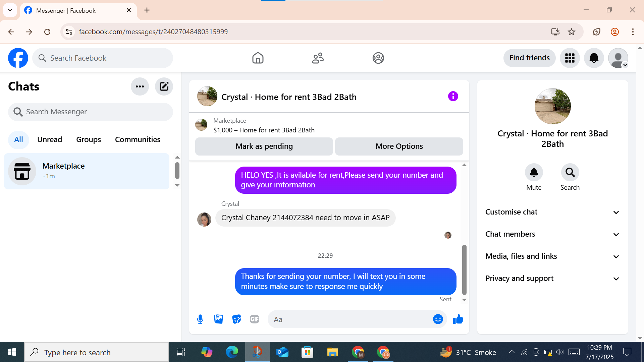This screenshot has width=644, height=362.
Task: Open the Groups icon in top navigation
Action: 378,58
